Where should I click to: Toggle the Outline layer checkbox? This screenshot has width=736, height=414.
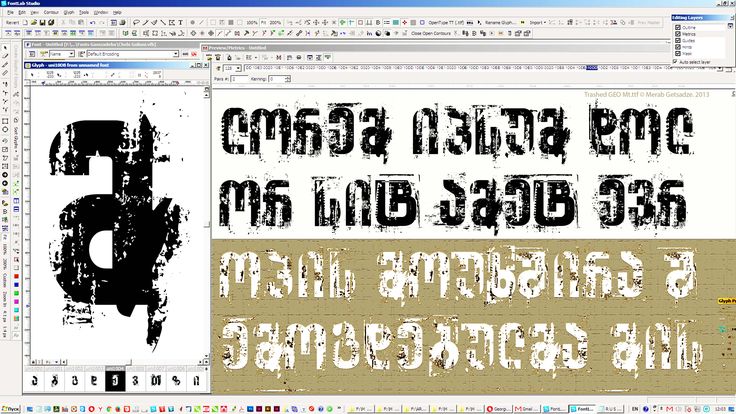678,27
